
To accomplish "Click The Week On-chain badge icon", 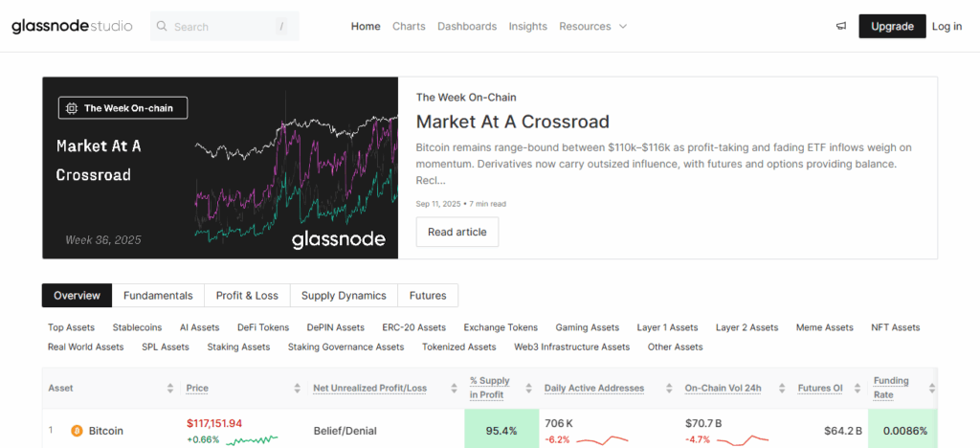I will [71, 108].
